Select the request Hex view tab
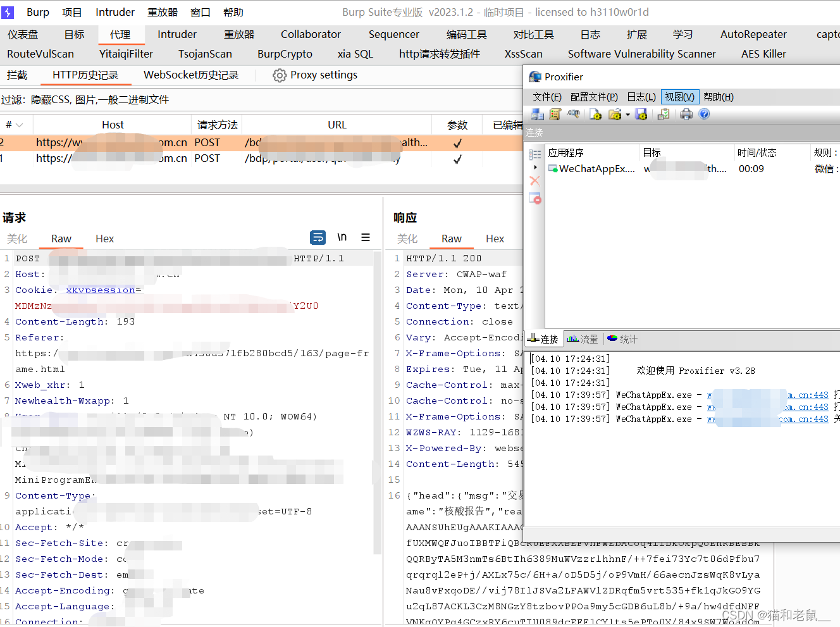Screen dimensions: 840x627 105,239
